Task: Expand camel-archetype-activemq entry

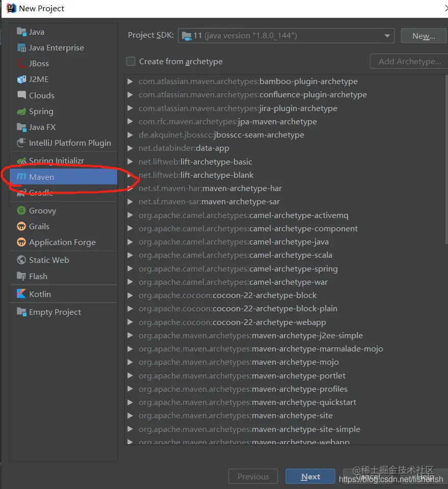Action: 130,215
